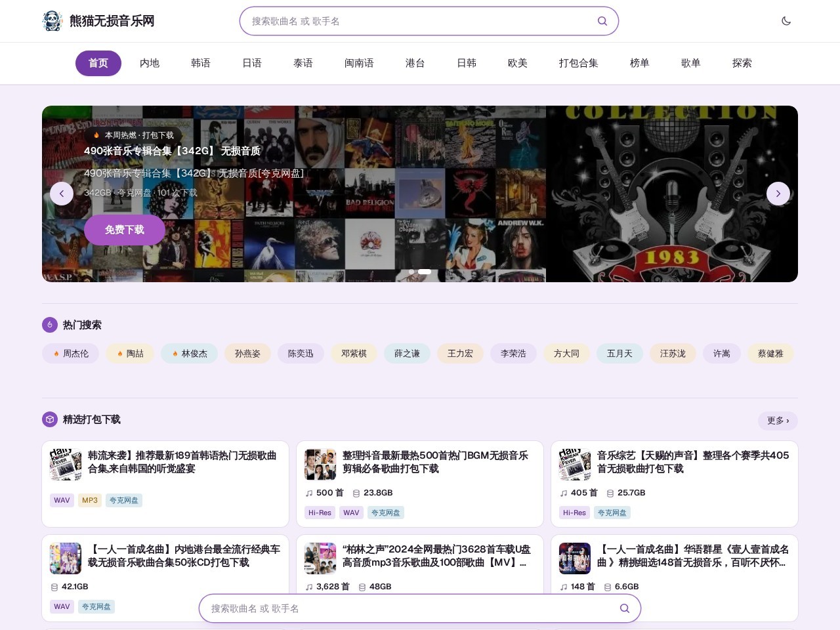Toggle dark mode moon icon
840x630 pixels.
click(786, 21)
